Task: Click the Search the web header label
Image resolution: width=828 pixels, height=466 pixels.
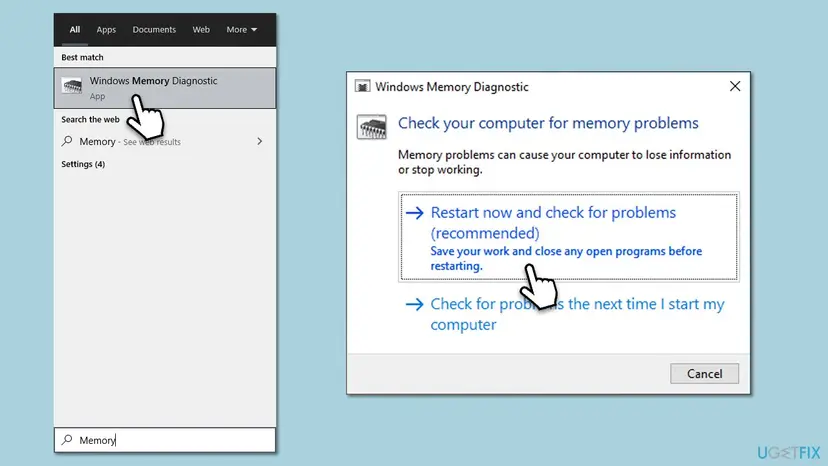Action: click(x=90, y=119)
